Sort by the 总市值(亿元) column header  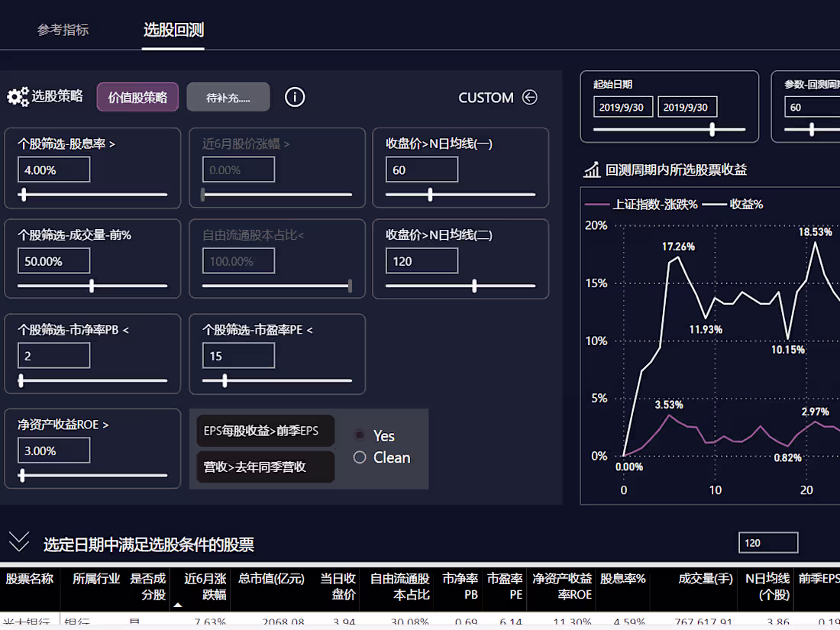(x=272, y=579)
